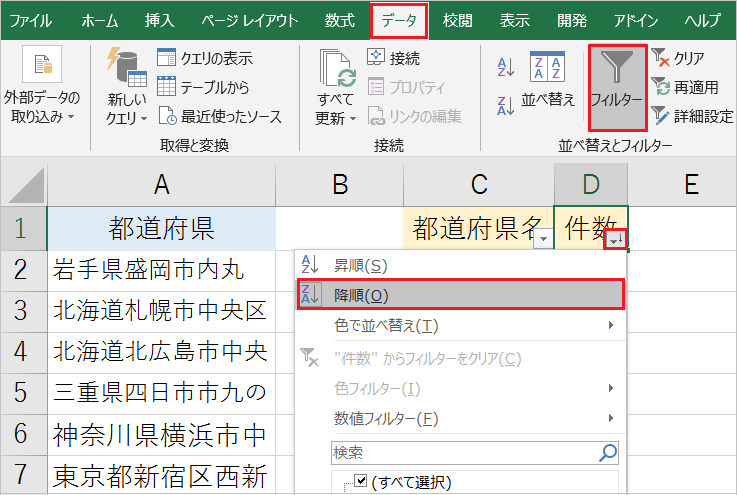Click cell 岩手県盛岡市内丸
737x495 pixels.
point(161,271)
